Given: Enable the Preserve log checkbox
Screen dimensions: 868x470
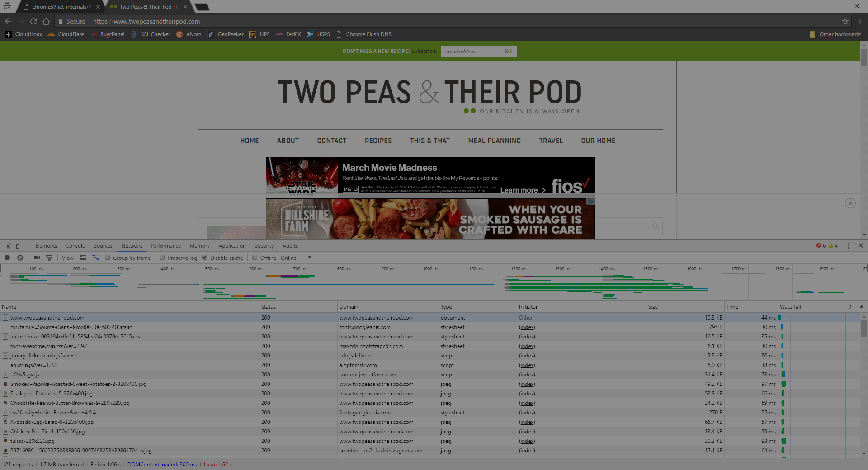Looking at the screenshot, I should click(x=162, y=258).
